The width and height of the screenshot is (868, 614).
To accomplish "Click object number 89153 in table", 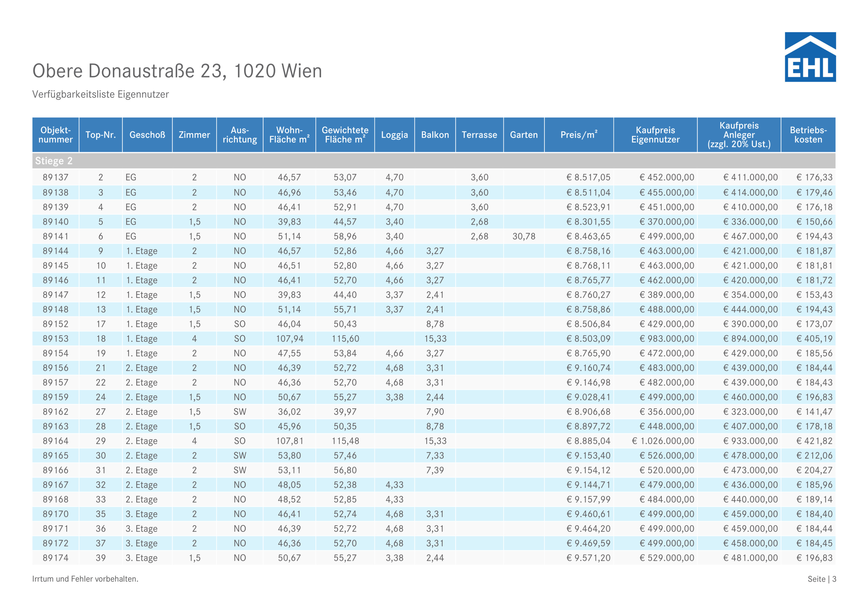I will click(x=56, y=339).
